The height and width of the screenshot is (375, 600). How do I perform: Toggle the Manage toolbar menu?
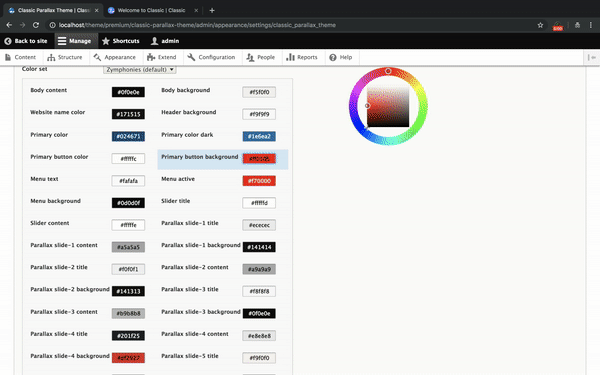[x=75, y=41]
